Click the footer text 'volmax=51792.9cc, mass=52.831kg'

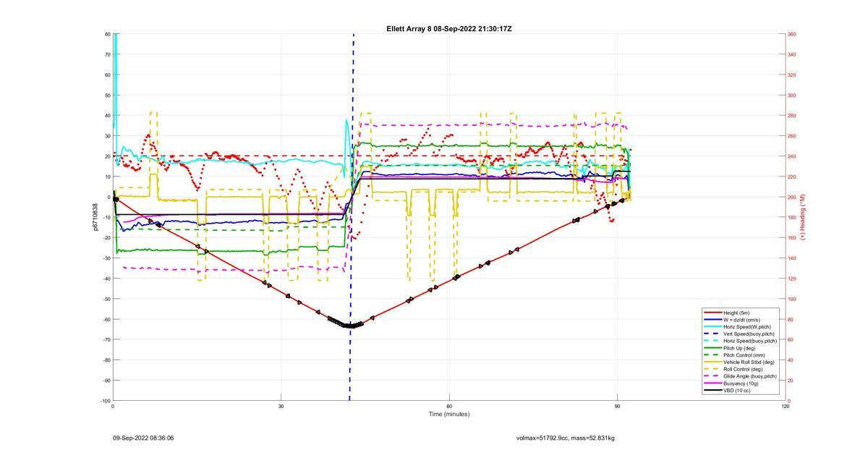566,438
